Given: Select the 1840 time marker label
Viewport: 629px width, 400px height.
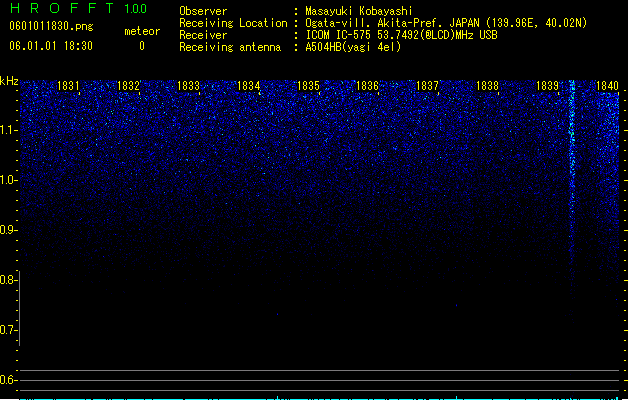Looking at the screenshot, I should [607, 86].
